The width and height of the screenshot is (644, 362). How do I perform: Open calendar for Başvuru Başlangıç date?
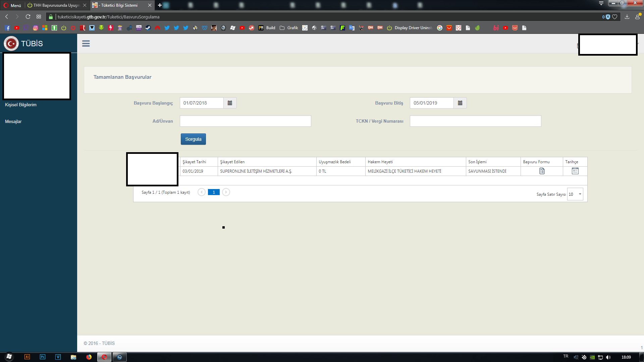[230, 103]
